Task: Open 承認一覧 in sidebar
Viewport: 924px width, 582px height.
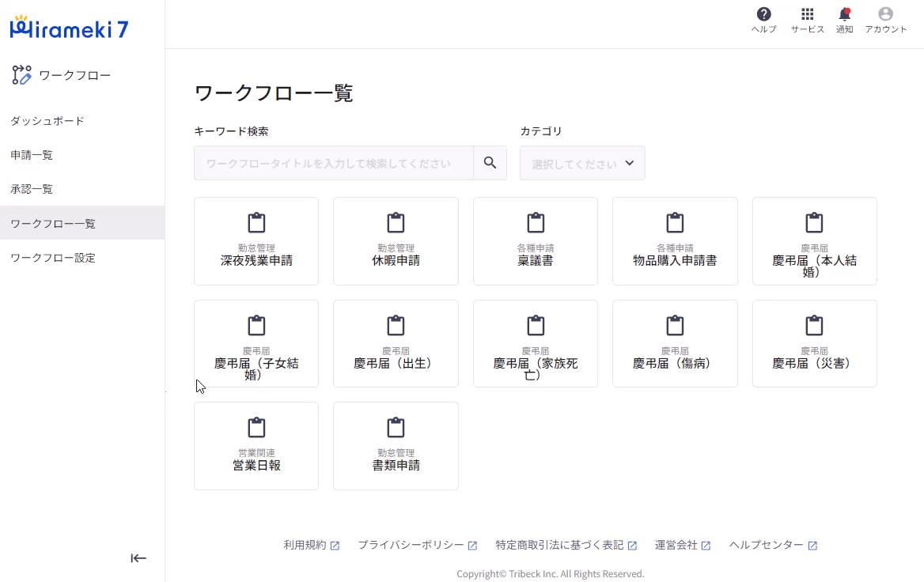Action: pos(32,189)
